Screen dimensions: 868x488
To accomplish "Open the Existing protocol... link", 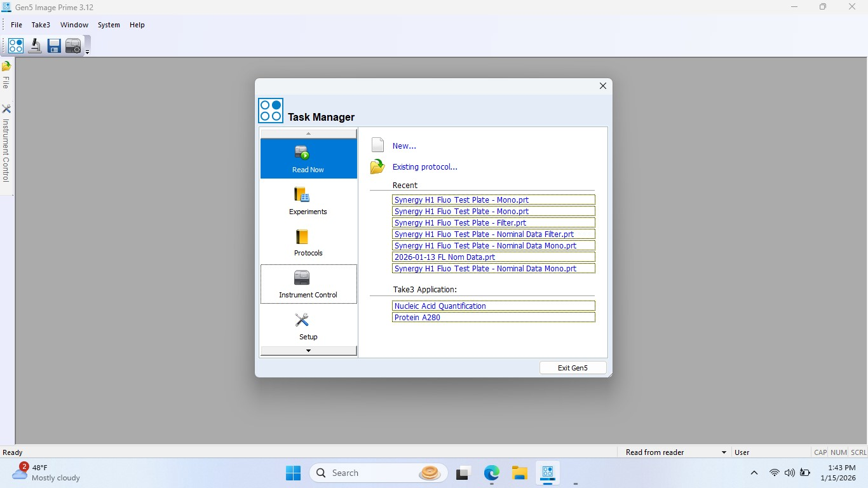I will (424, 167).
